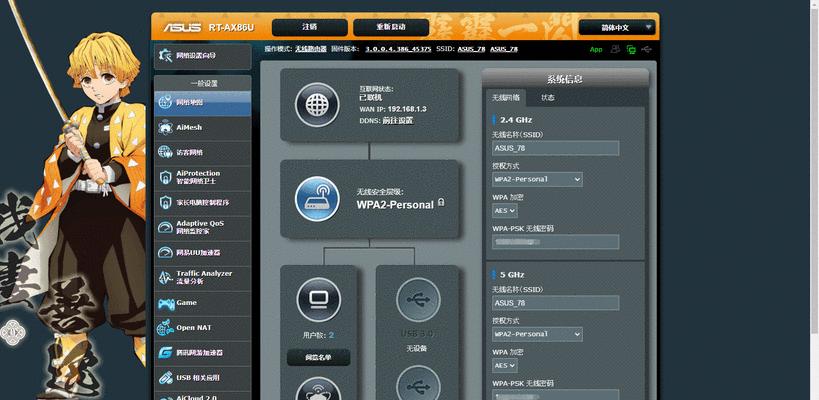Open 5 GHz 授权方式 WPA2-Personal dropdown
The image size is (819, 400).
[537, 334]
